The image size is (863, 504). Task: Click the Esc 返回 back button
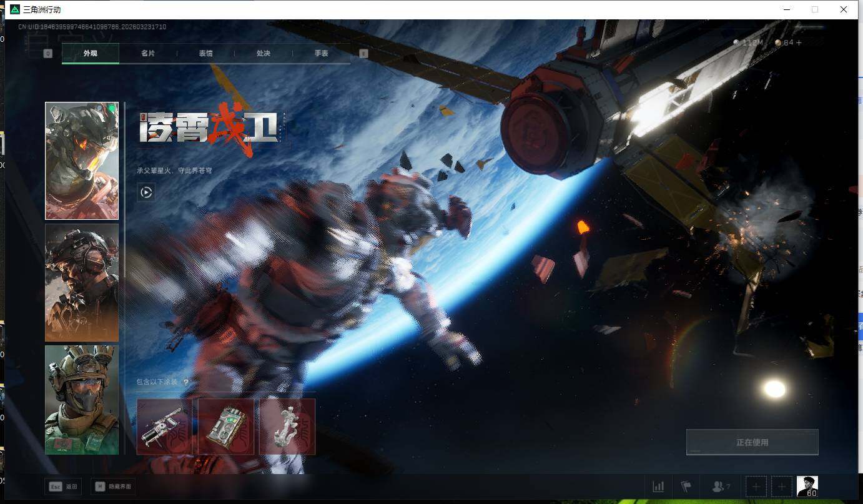[63, 487]
